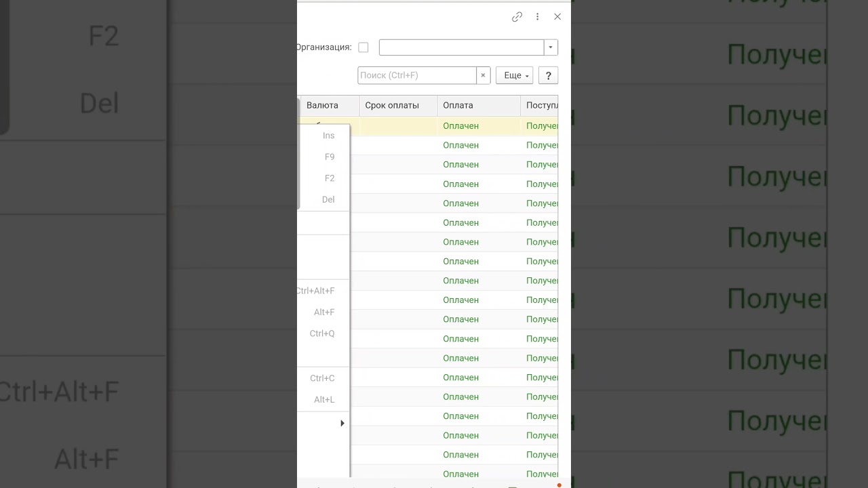Select the Del shortcut menu entry

click(323, 199)
